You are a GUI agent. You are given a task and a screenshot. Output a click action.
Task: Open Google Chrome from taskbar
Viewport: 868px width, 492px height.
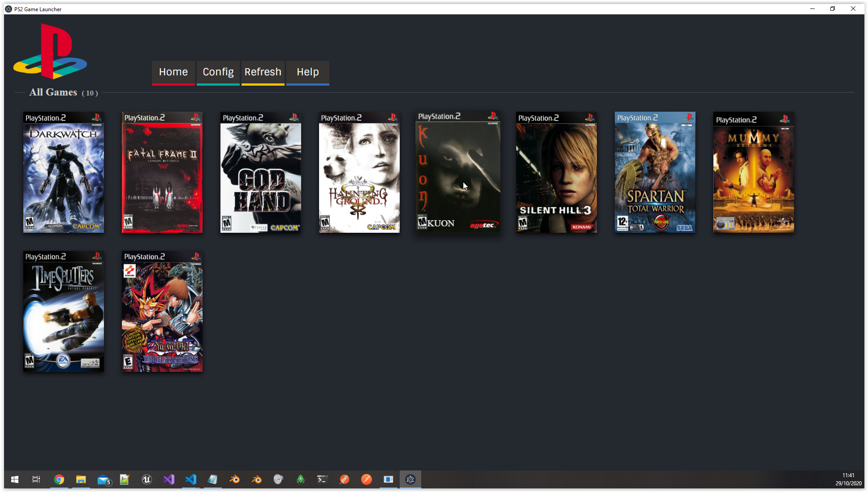coord(59,479)
